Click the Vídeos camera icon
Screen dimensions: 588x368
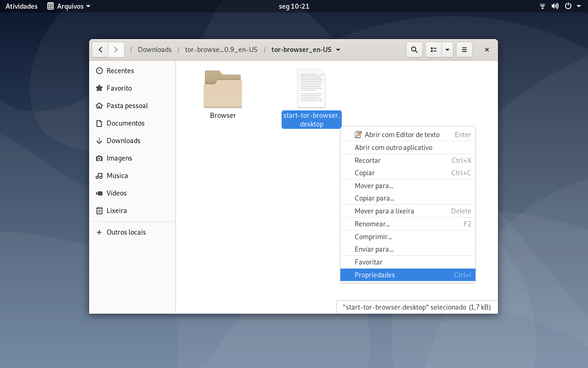pos(99,193)
